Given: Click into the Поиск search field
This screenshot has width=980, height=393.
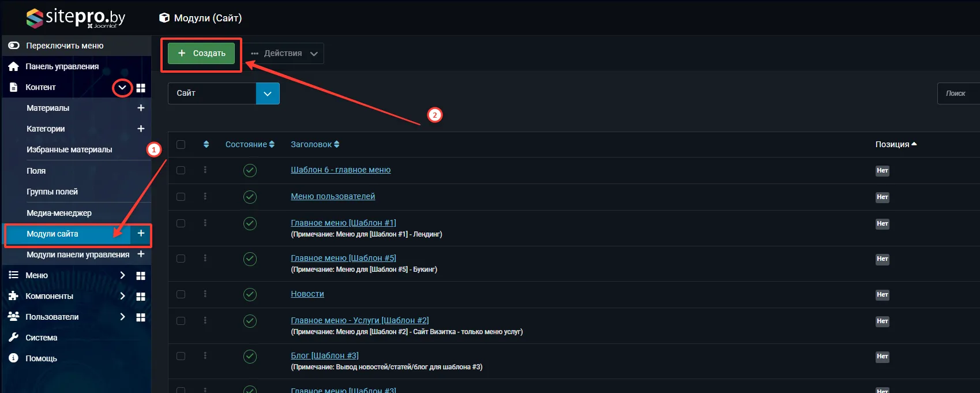Looking at the screenshot, I should point(960,93).
